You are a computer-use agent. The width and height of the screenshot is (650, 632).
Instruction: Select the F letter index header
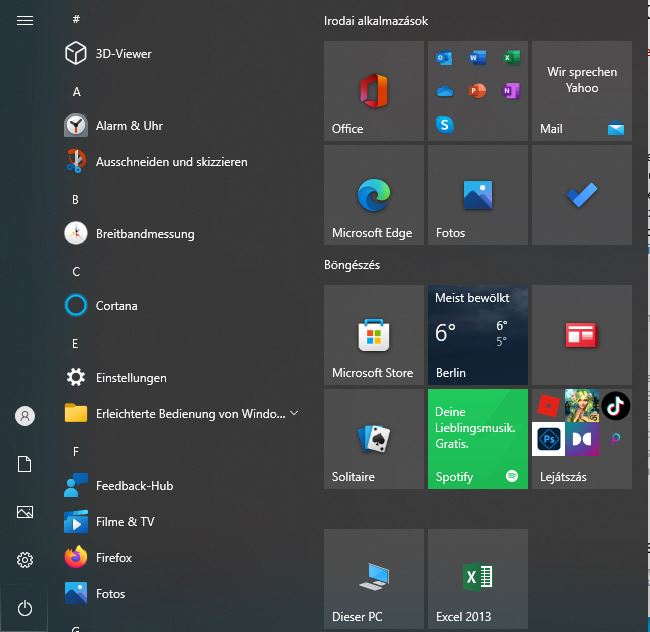tap(75, 451)
